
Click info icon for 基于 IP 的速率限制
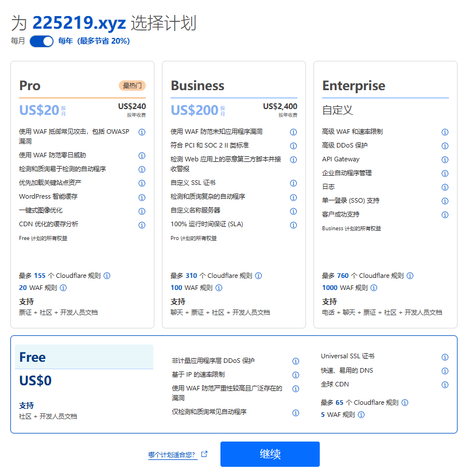(x=296, y=375)
